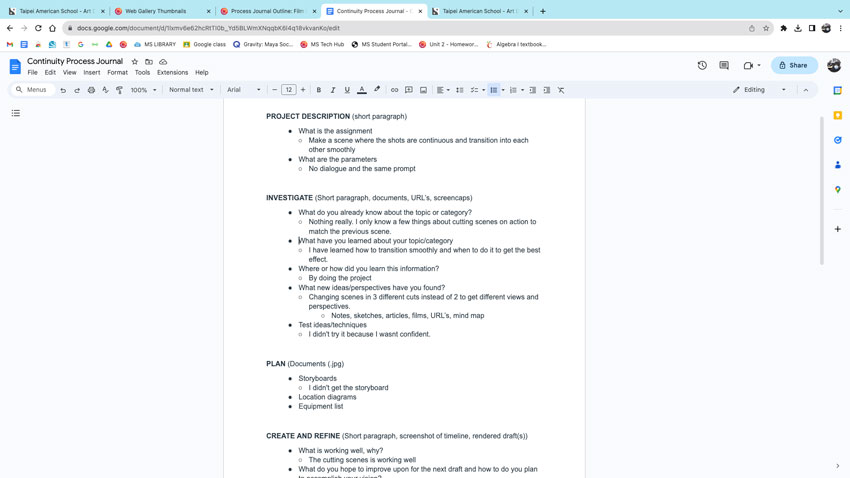Open the Zoom 100% dropdown
The height and width of the screenshot is (478, 850).
143,90
